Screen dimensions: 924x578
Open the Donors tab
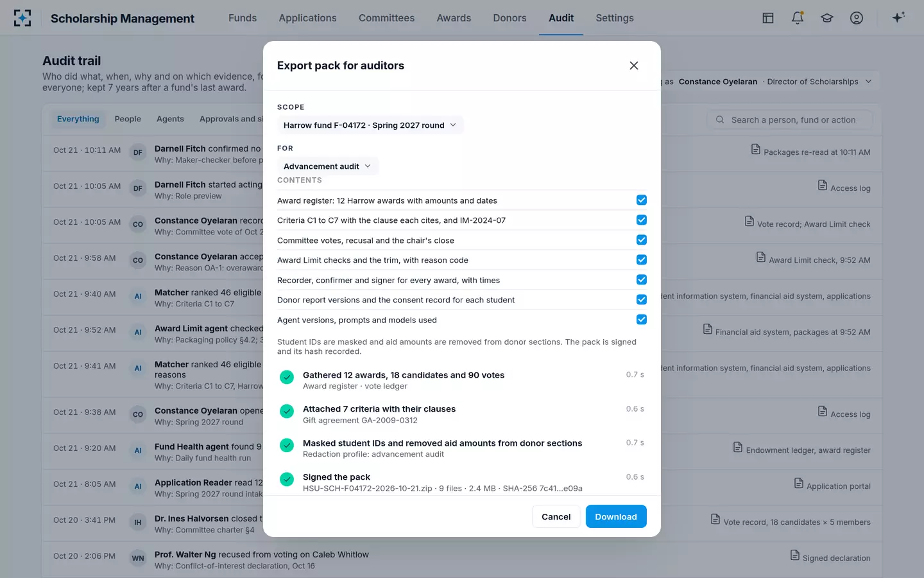(509, 18)
